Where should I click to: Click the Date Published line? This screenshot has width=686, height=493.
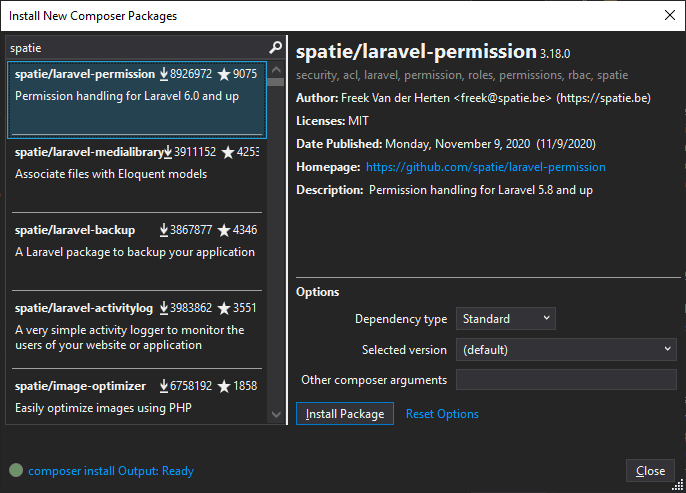click(x=446, y=144)
